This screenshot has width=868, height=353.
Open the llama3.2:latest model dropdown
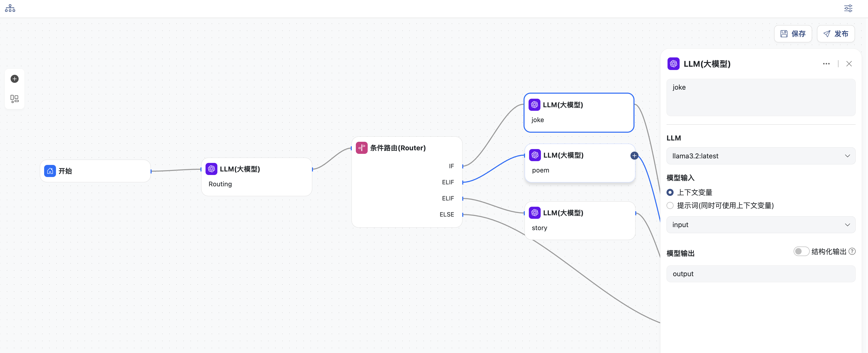click(761, 156)
